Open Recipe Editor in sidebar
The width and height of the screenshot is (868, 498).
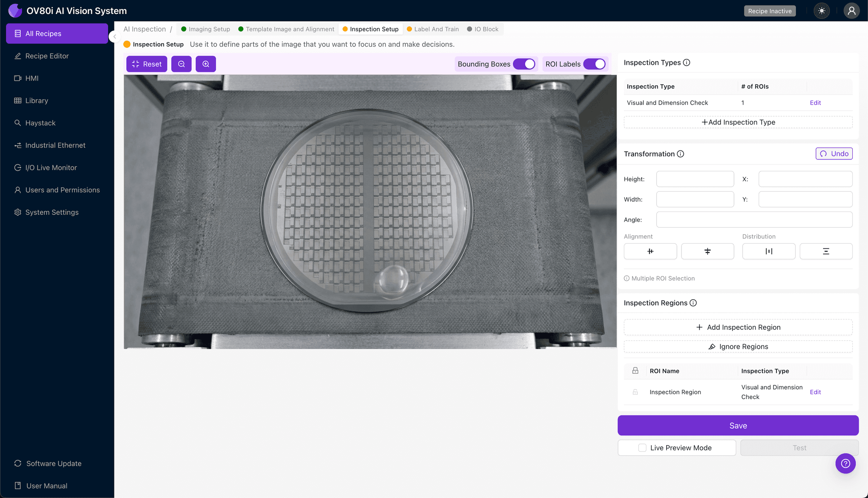point(57,56)
